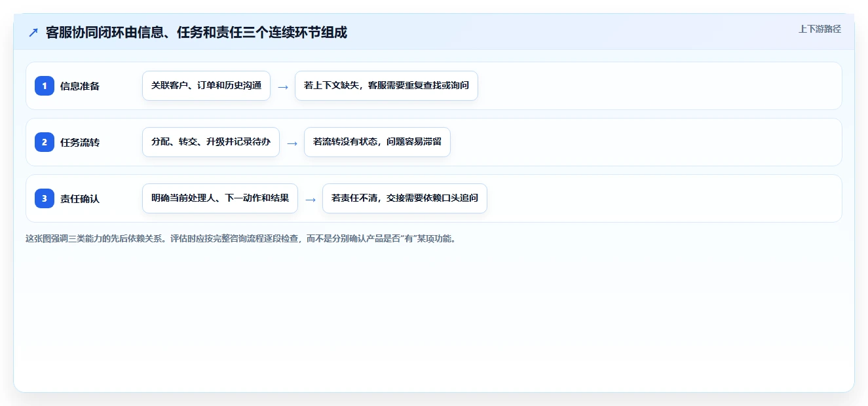Click the arrow icon beside the card title
868x406 pixels.
[x=33, y=33]
